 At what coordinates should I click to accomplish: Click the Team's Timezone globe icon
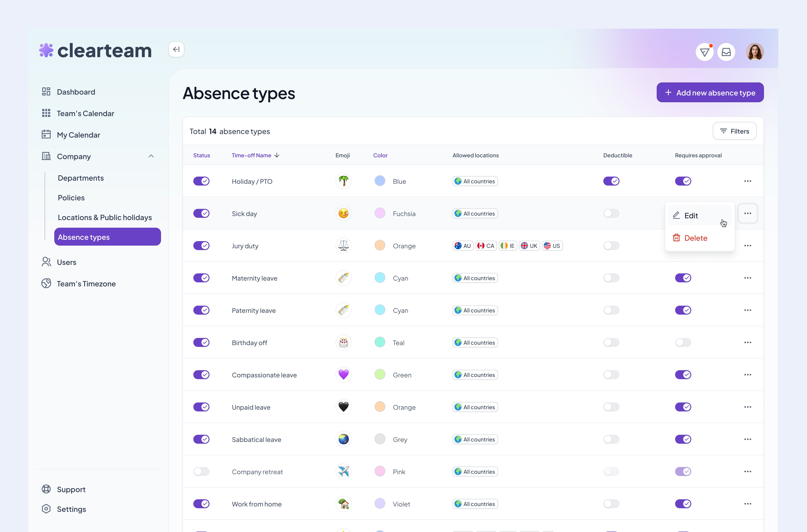[x=46, y=283]
